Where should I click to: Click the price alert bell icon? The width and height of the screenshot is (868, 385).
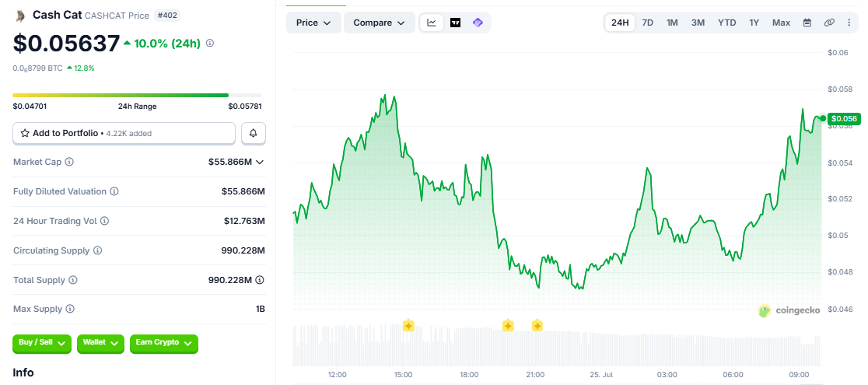[254, 133]
